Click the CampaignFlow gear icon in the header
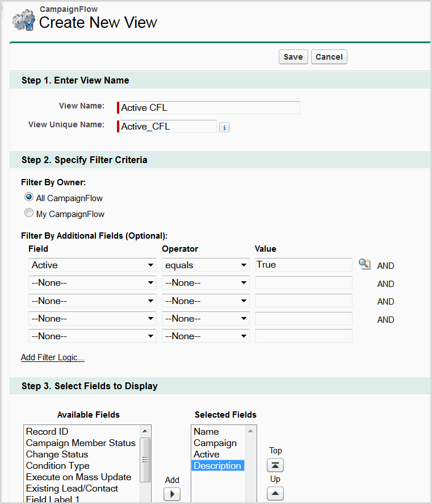The image size is (432, 504). (x=23, y=20)
